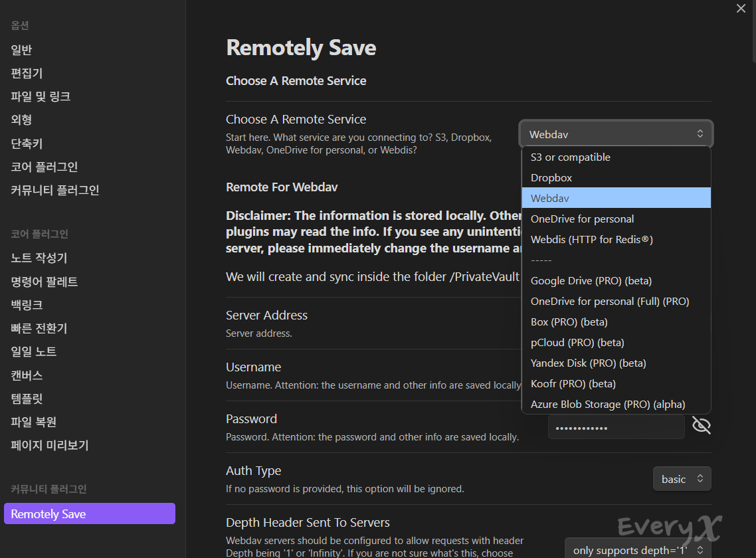Open 커뮤니티 플러그인 settings section in 옵션

(x=55, y=190)
